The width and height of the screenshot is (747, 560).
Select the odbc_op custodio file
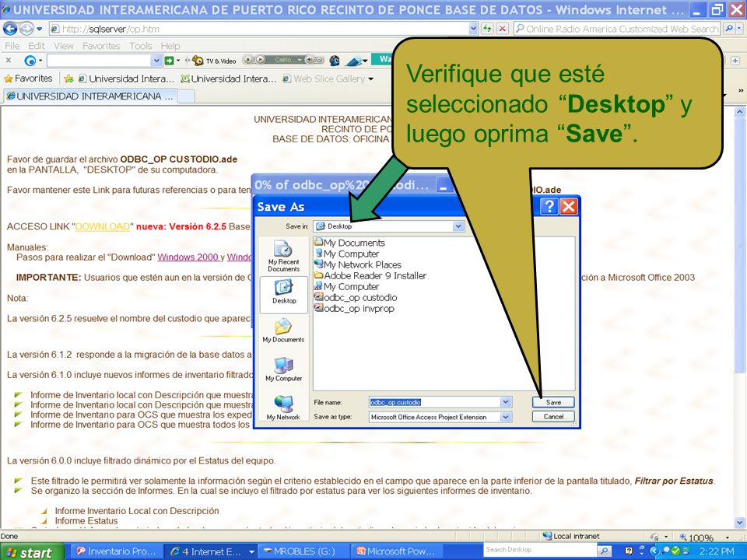coord(356,298)
